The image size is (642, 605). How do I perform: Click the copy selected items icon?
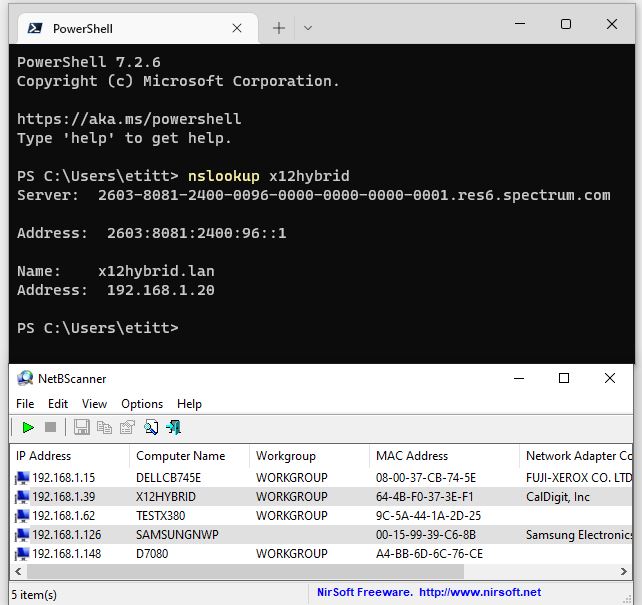pos(104,428)
